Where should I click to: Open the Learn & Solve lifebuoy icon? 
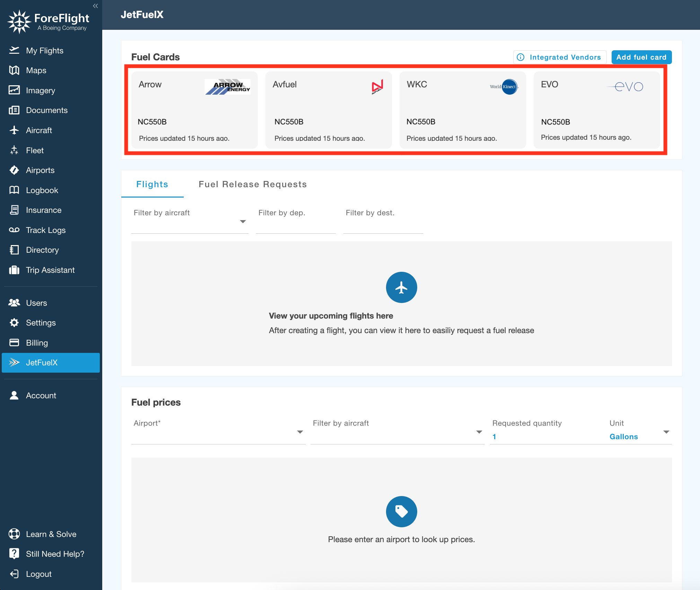click(x=14, y=534)
